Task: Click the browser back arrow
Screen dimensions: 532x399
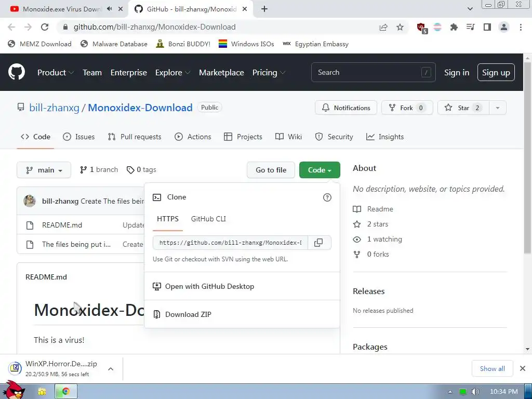Action: [x=11, y=27]
